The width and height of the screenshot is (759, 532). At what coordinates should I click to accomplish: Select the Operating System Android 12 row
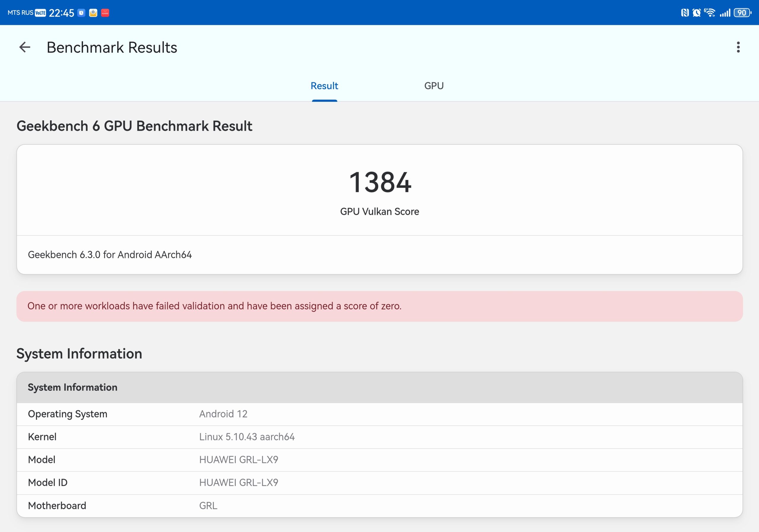pos(379,414)
